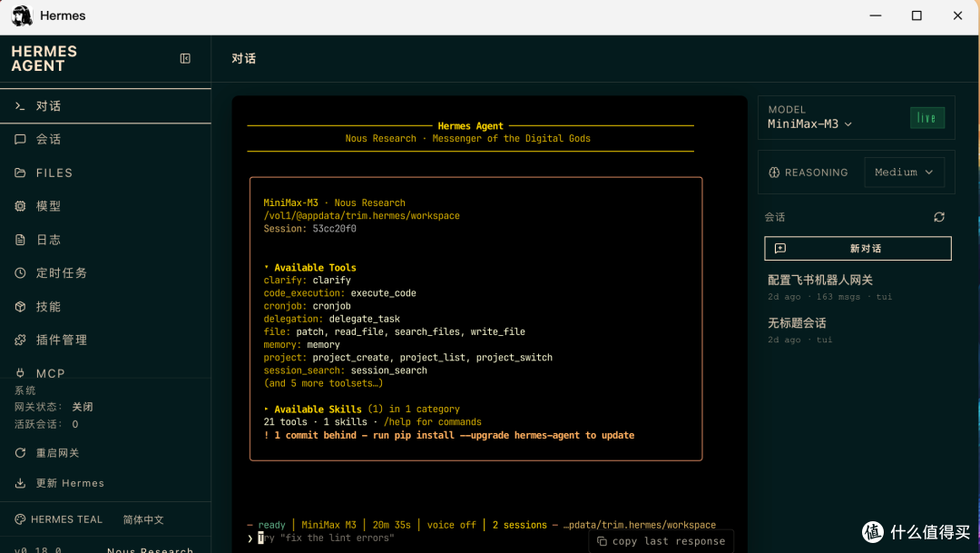
Task: Navigate to the 技能 page
Action: pos(105,307)
